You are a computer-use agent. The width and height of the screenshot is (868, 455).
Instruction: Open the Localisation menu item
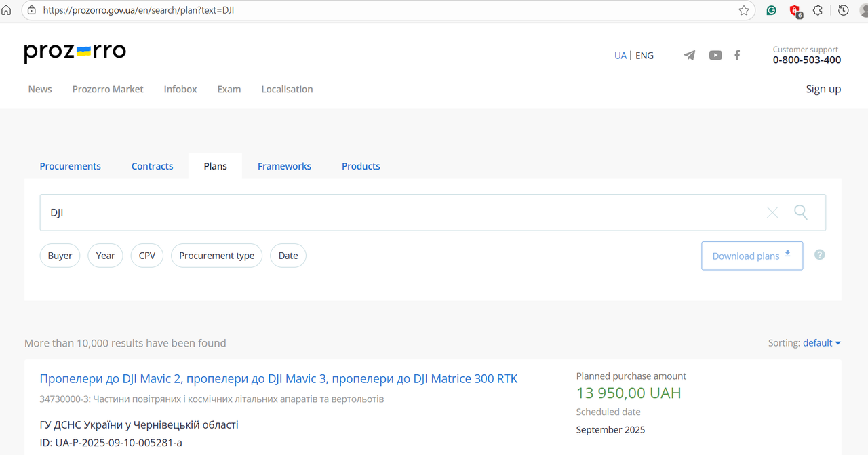[x=287, y=89]
